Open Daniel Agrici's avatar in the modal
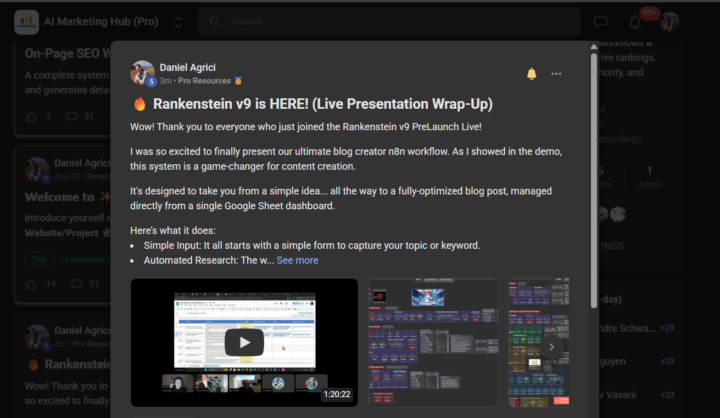Image resolution: width=720 pixels, height=418 pixels. 142,73
